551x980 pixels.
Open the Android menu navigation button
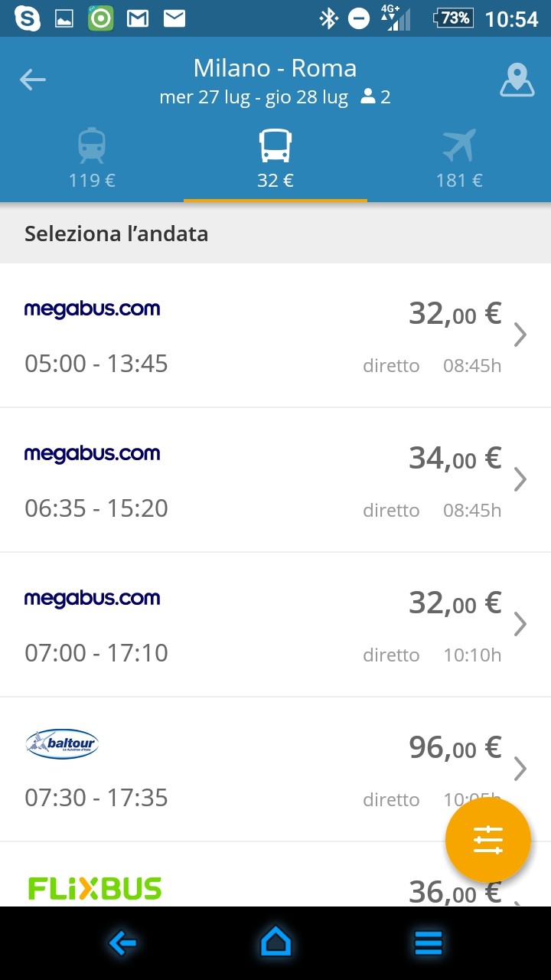pyautogui.click(x=429, y=943)
